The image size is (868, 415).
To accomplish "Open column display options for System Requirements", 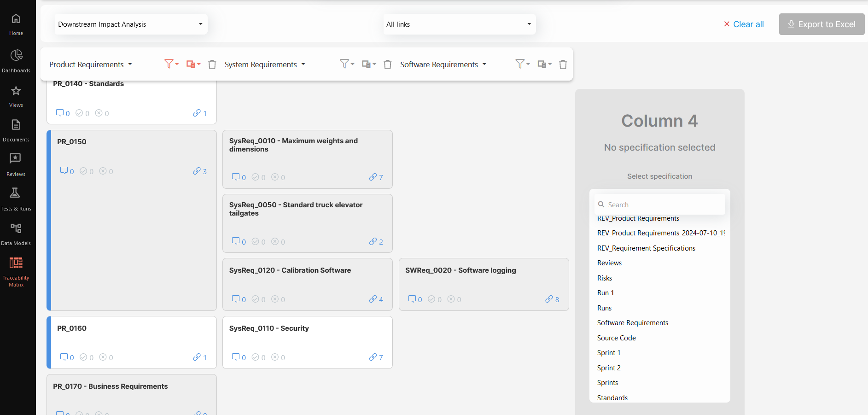I will tap(369, 64).
